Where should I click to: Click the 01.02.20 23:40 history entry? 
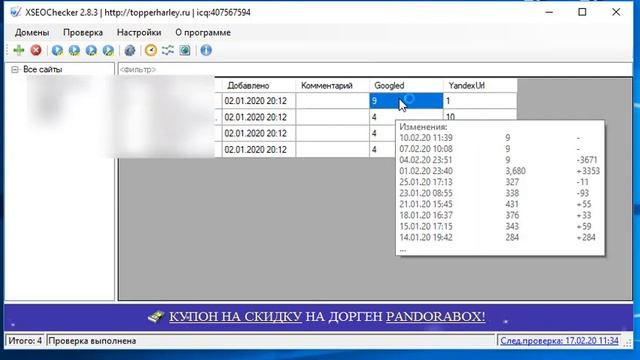426,171
